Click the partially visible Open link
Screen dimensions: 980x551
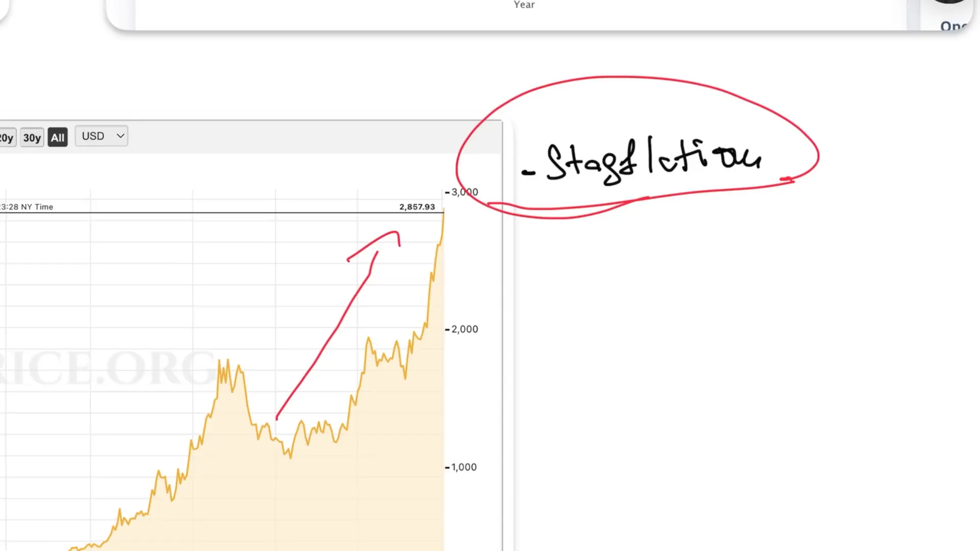point(952,26)
